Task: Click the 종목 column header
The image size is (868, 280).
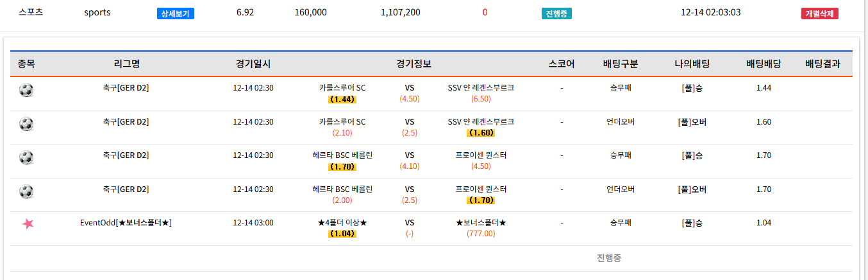Action: [x=26, y=64]
